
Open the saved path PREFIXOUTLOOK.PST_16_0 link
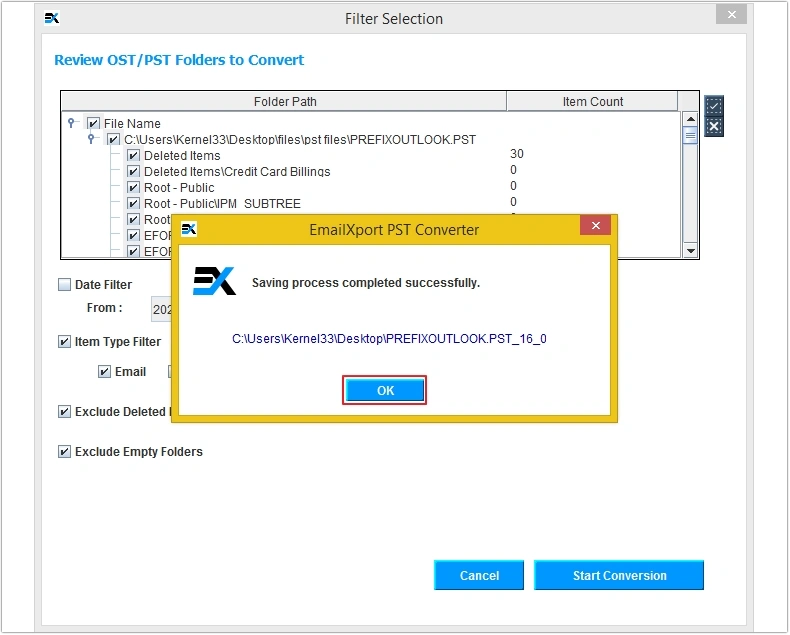(x=389, y=339)
